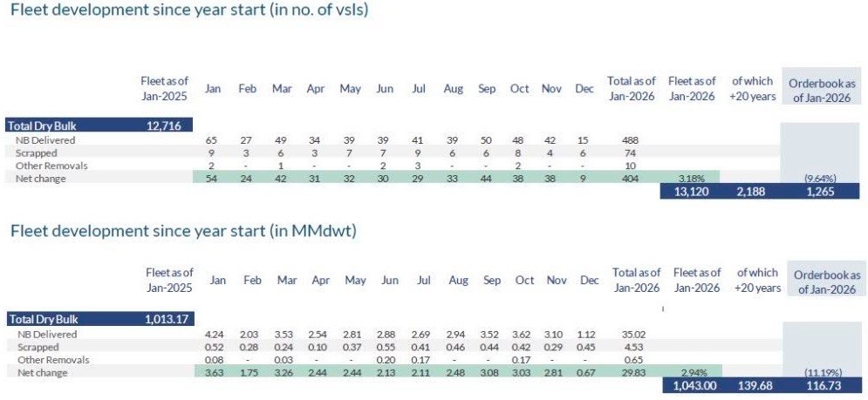
Task: Click the 3.18% net change percentage
Action: [x=692, y=179]
